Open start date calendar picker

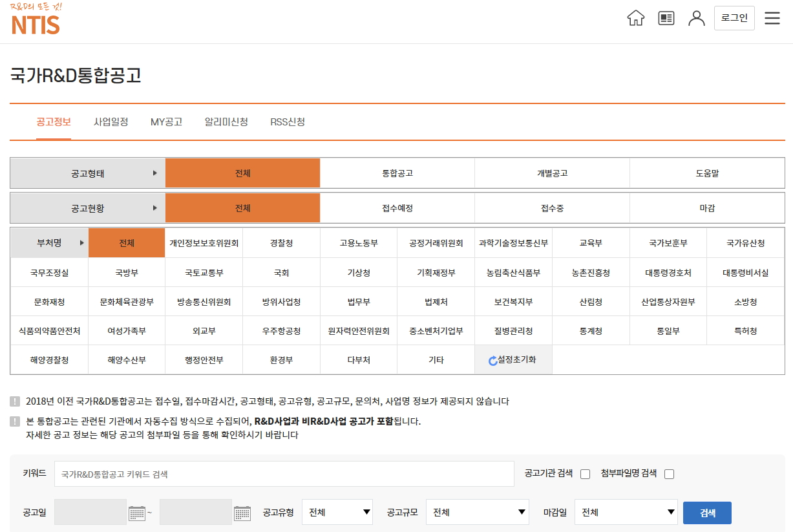coord(137,513)
